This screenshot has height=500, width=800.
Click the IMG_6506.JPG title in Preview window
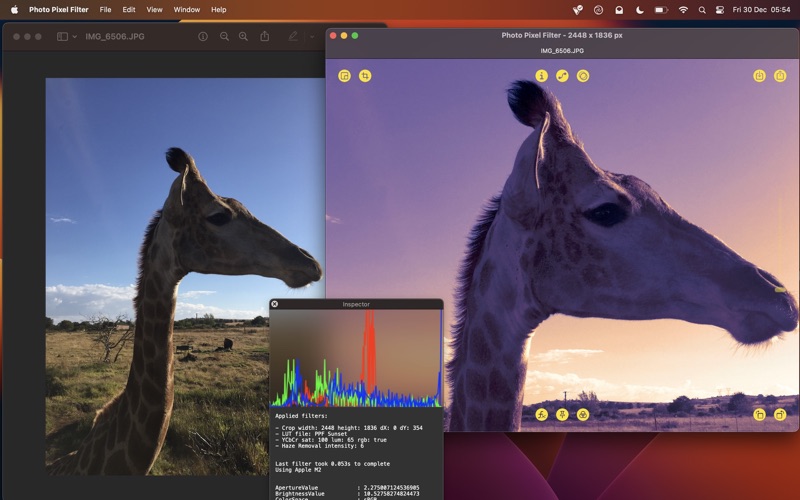[x=115, y=37]
